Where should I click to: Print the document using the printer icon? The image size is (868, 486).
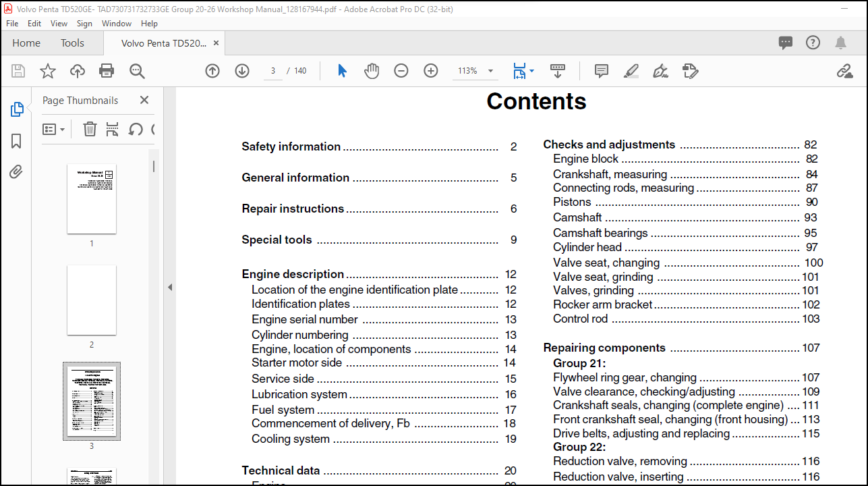click(107, 71)
